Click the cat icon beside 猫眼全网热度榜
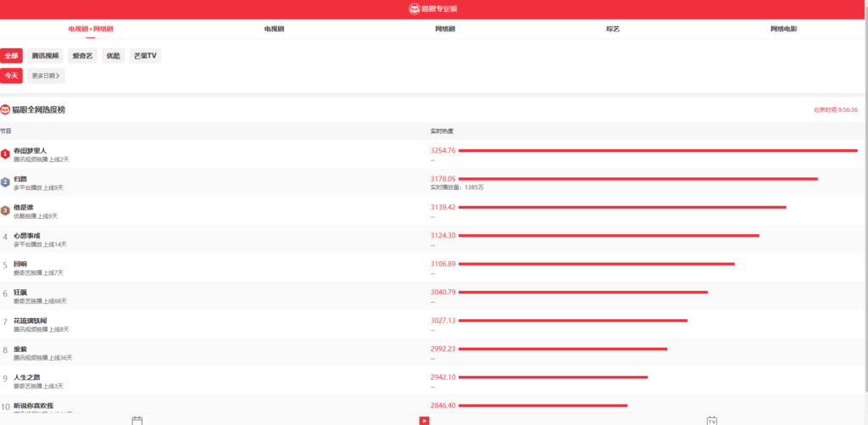This screenshot has width=868, height=425. click(5, 110)
